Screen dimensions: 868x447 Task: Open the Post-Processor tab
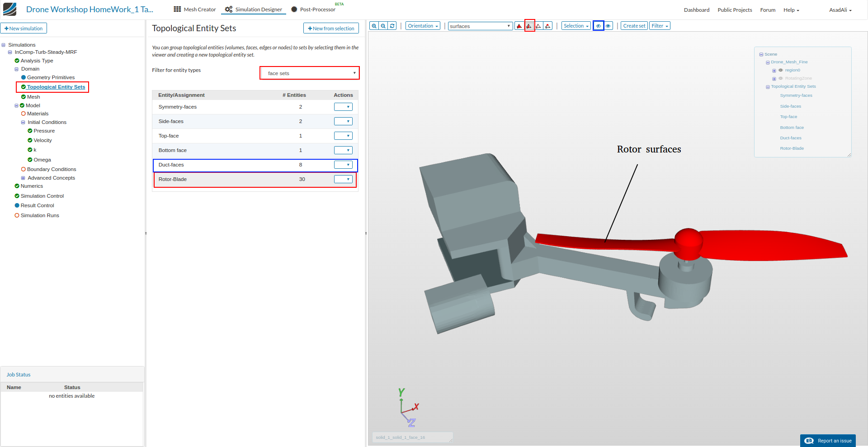313,10
